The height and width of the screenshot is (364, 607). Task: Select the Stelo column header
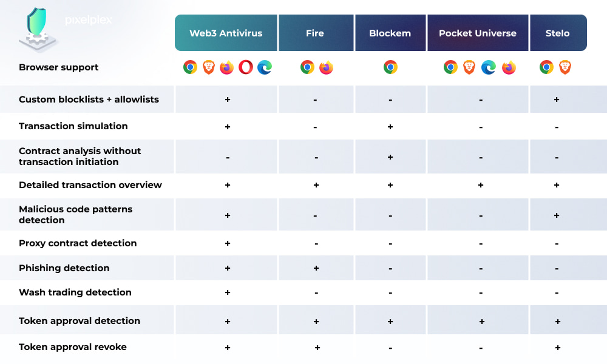click(558, 33)
